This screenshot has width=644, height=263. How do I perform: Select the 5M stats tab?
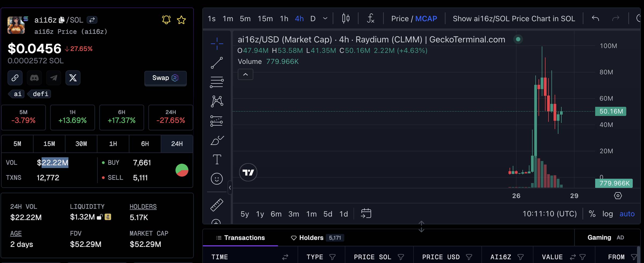coord(17,144)
